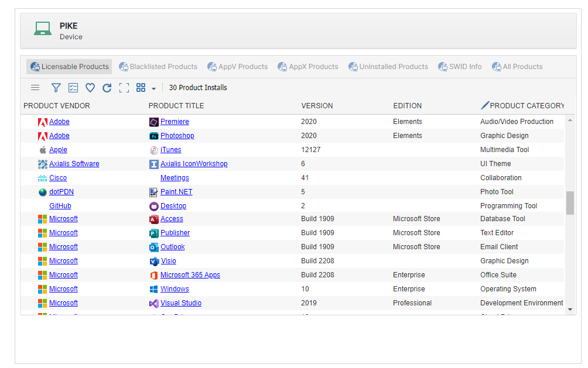
Task: Click the Publisher product icon
Action: coord(154,233)
